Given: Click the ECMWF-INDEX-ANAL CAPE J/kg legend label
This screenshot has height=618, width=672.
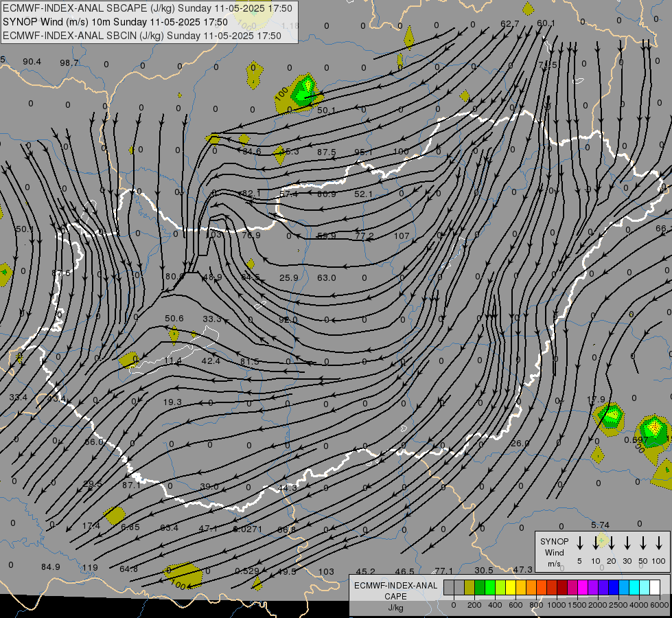Looking at the screenshot, I should (395, 596).
